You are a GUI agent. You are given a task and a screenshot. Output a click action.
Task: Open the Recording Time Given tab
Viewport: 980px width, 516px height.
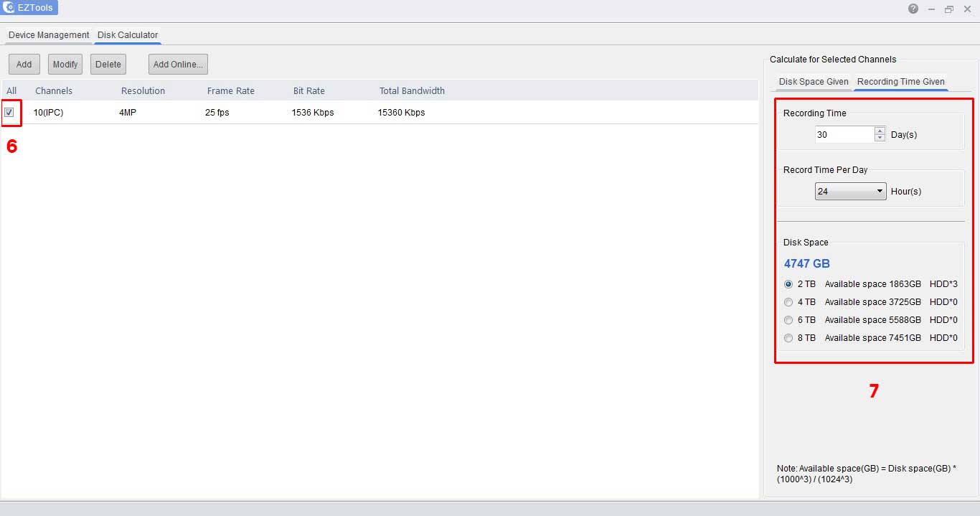click(x=900, y=82)
